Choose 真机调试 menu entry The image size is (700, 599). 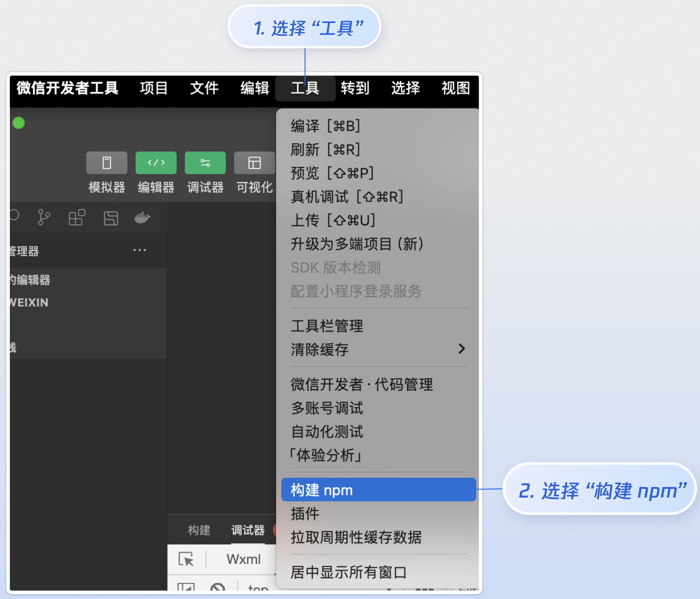click(x=378, y=197)
